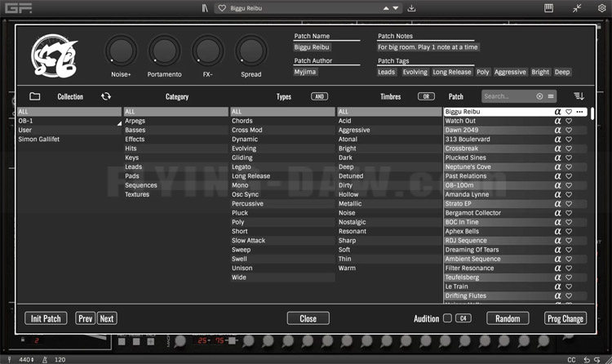Click the metronome icon next to 120
The image size is (612, 364).
pyautogui.click(x=45, y=360)
